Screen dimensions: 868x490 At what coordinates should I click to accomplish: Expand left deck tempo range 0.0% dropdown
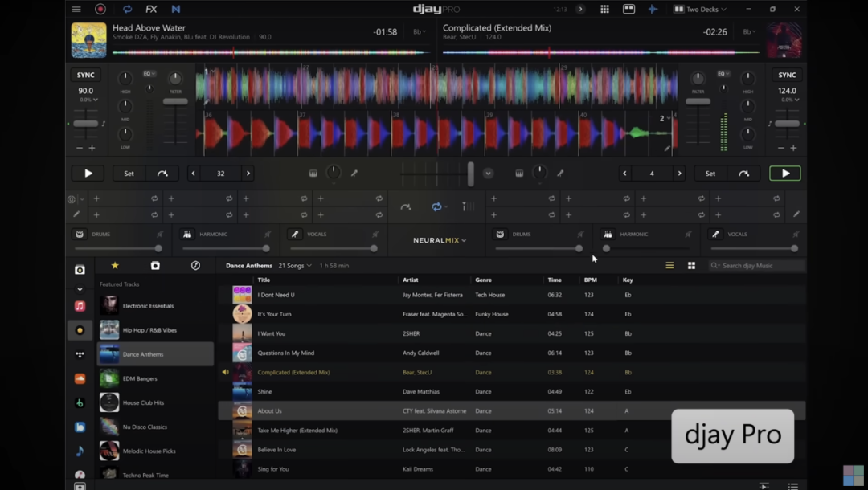(x=88, y=100)
